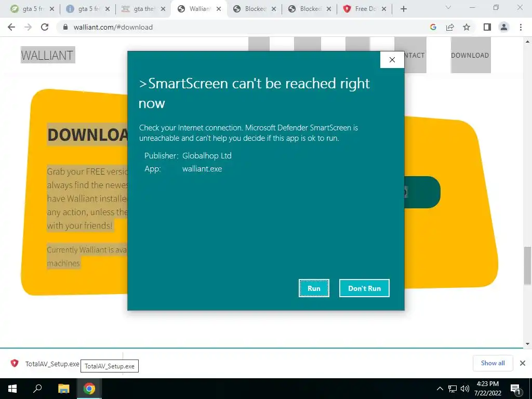
Task: Choose Don't Run in SmartScreen dialog
Action: tap(364, 288)
